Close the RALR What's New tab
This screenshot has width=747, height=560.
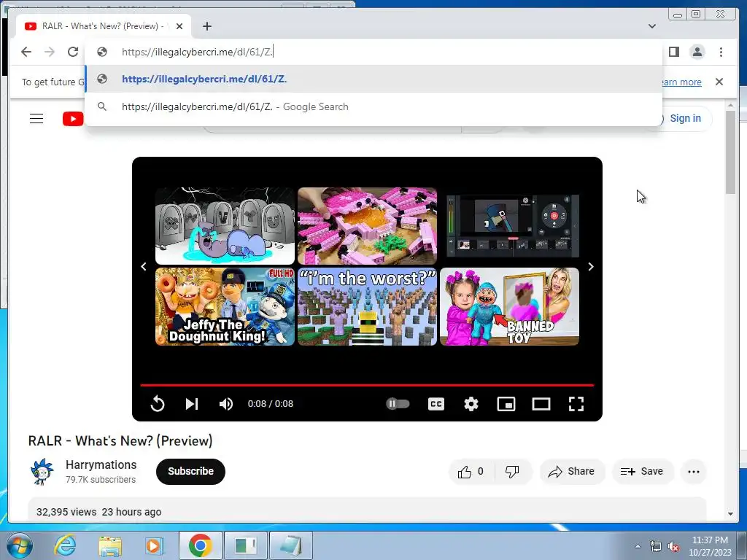coord(179,26)
